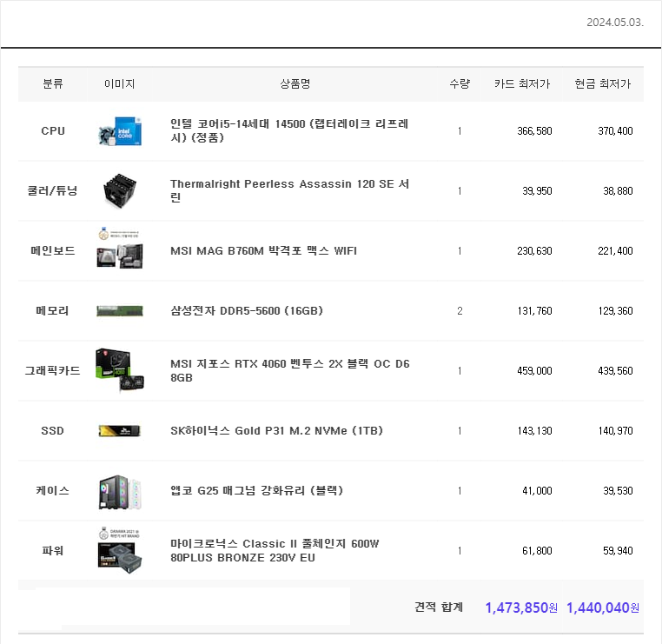Click the 카드 최저가 column header

[x=521, y=84]
